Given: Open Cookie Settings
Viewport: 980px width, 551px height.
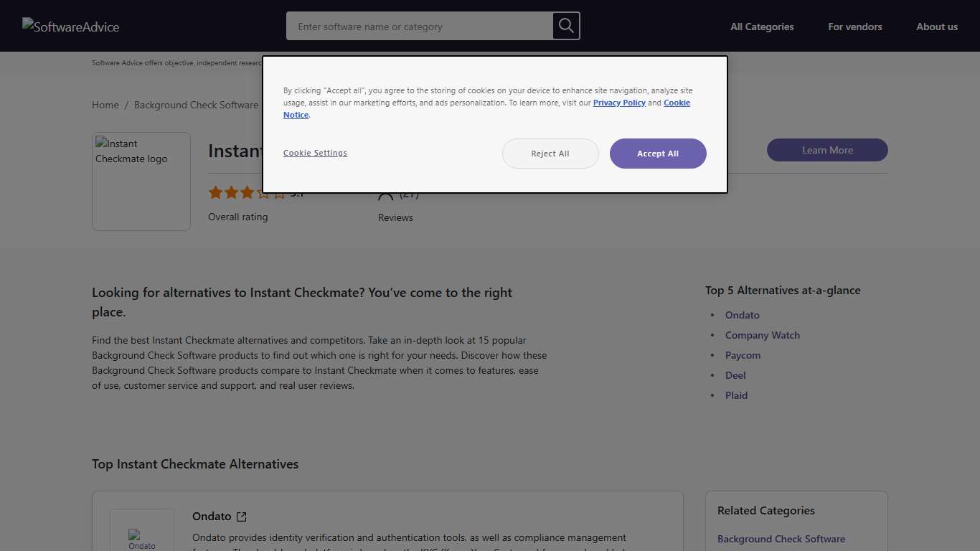Looking at the screenshot, I should click(x=315, y=152).
